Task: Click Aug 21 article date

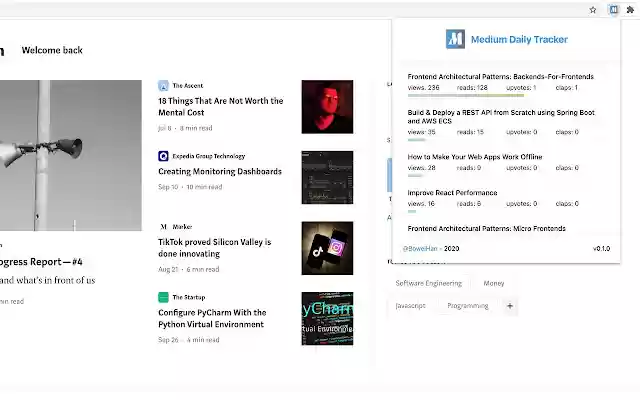Action: click(x=168, y=269)
